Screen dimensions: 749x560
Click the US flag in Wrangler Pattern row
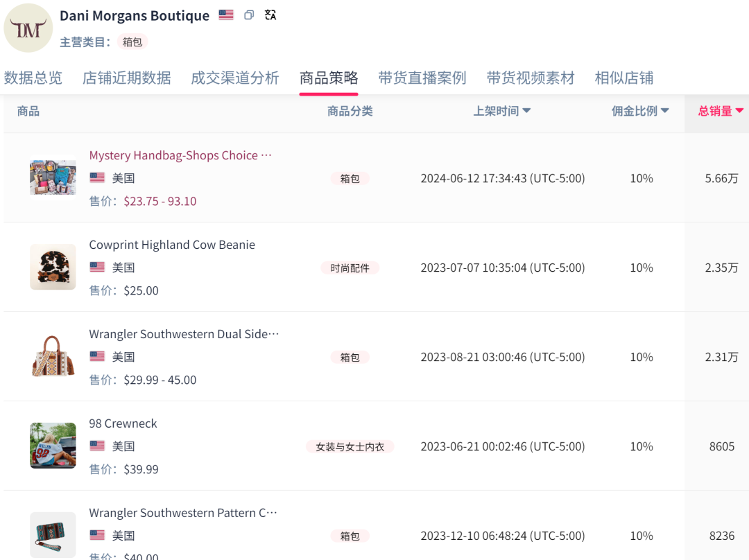(x=97, y=536)
